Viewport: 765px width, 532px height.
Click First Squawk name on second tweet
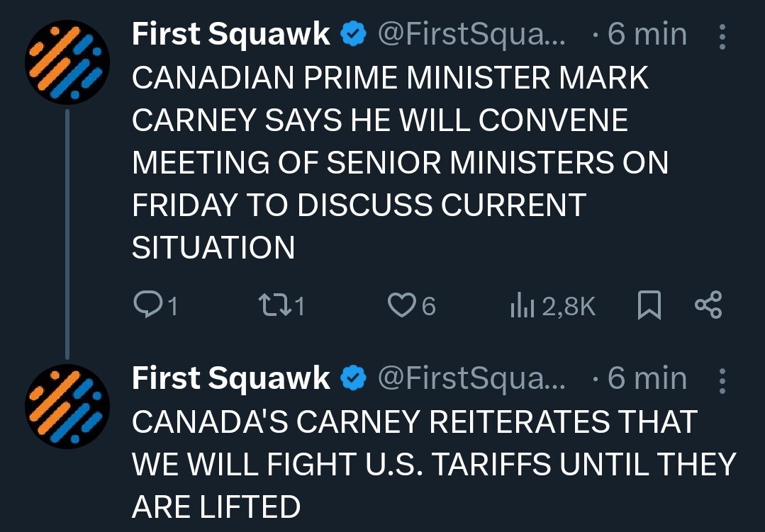click(231, 379)
